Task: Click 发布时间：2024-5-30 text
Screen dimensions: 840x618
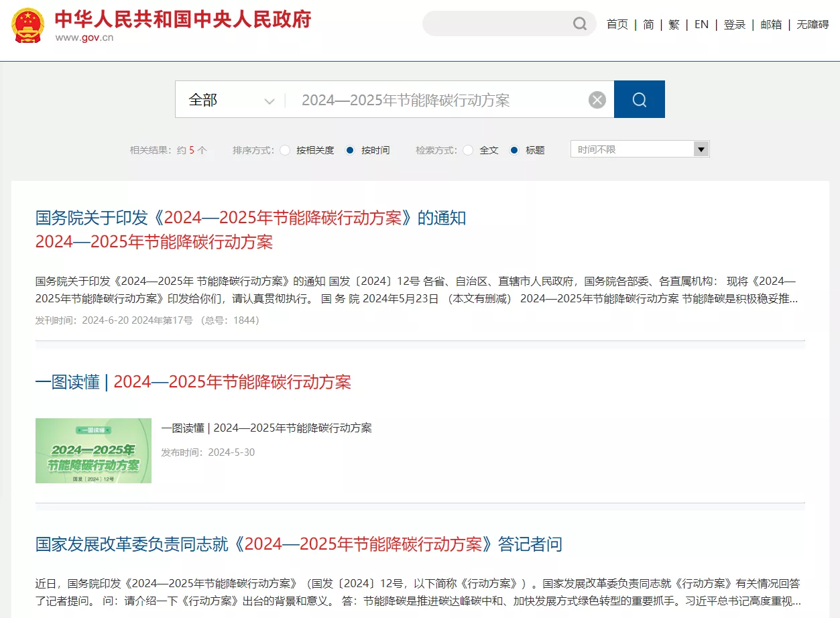Action: 208,452
